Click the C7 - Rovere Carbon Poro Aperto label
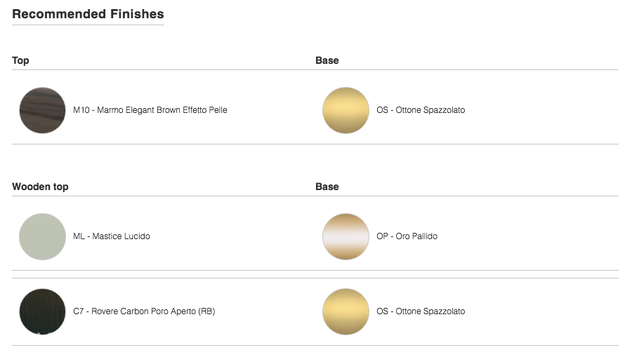 click(x=144, y=311)
